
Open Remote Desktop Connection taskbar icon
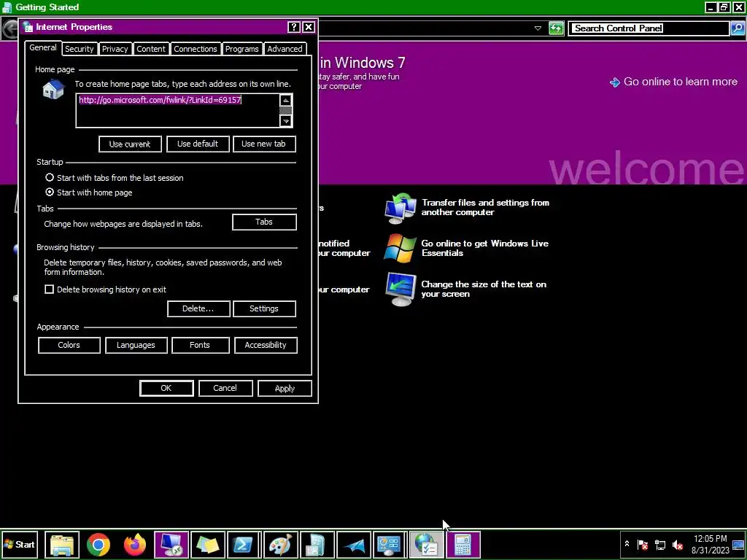171,544
